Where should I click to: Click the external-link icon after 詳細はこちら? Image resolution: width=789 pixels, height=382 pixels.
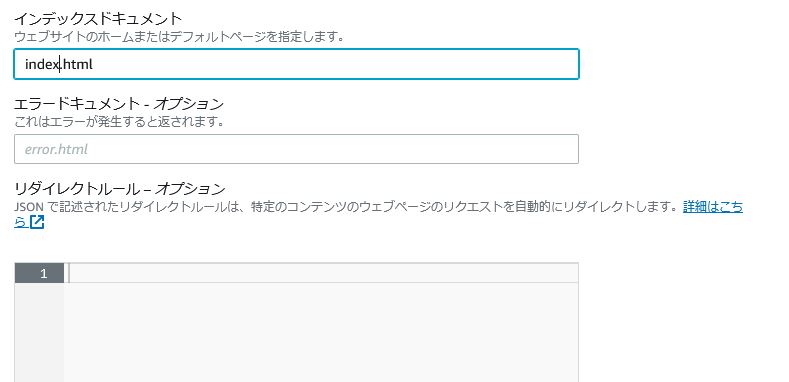pos(37,222)
